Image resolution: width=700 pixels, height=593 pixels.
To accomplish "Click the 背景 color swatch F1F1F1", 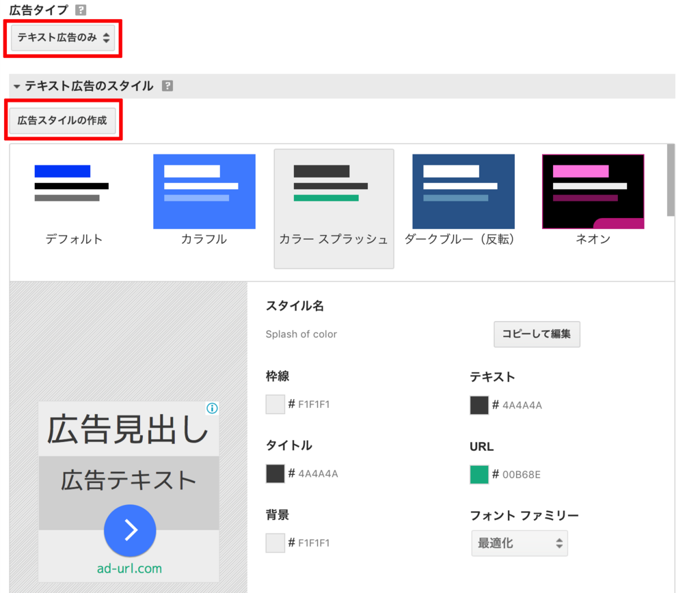I will (x=275, y=543).
